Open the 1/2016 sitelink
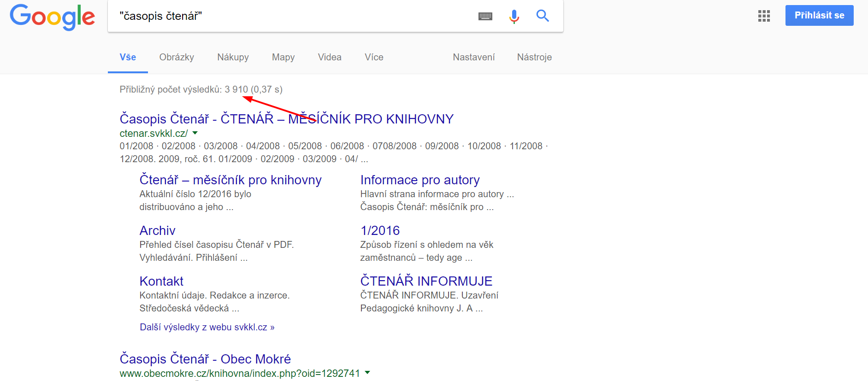The height and width of the screenshot is (381, 868). (380, 230)
